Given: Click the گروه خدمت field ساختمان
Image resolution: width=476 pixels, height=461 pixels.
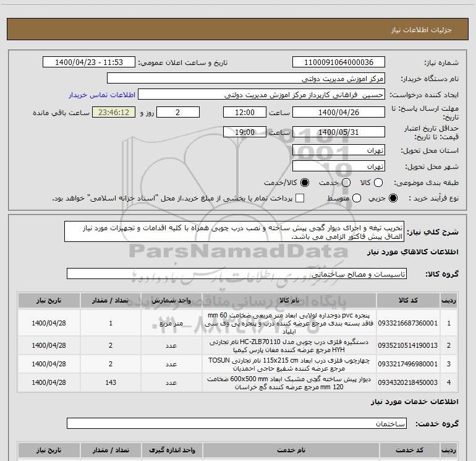Looking at the screenshot, I should point(237,423).
